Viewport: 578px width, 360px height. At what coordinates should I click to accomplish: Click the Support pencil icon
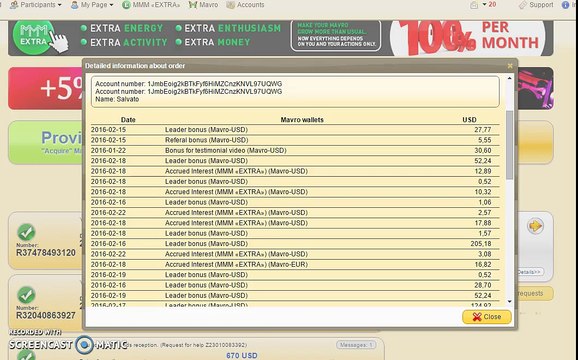523,5
